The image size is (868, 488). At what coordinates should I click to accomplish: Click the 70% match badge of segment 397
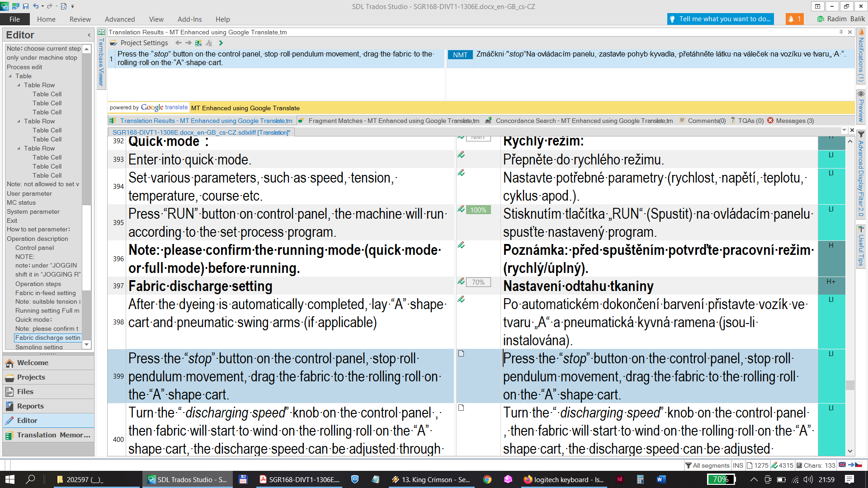478,282
